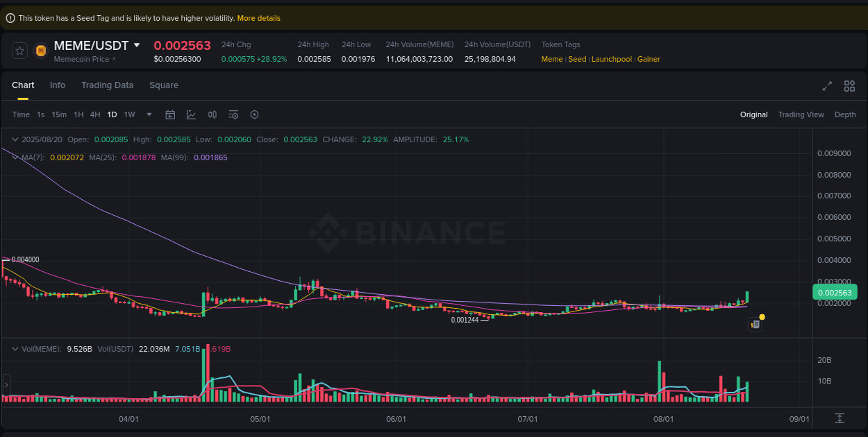Expand the left side panel arrow handle

click(6, 384)
